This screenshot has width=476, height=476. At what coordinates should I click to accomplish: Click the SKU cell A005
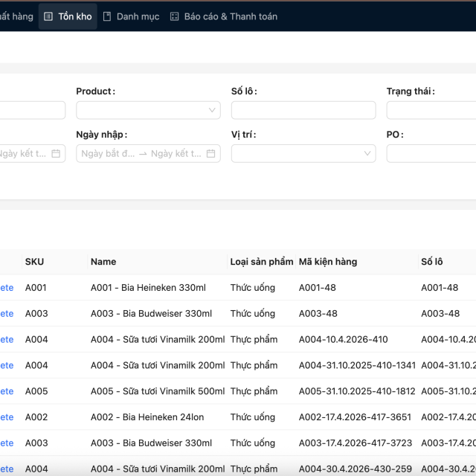(x=36, y=391)
